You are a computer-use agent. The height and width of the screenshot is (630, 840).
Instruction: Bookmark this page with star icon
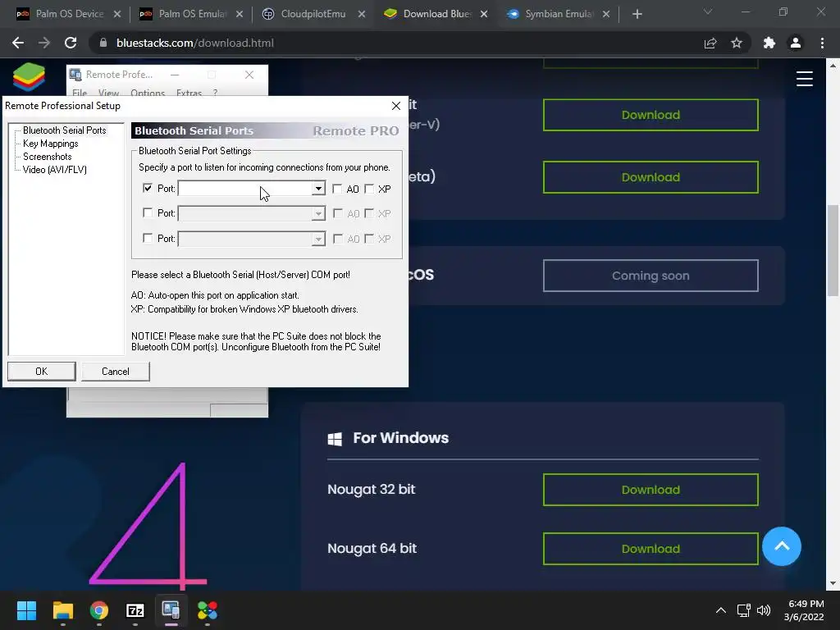[x=737, y=43]
